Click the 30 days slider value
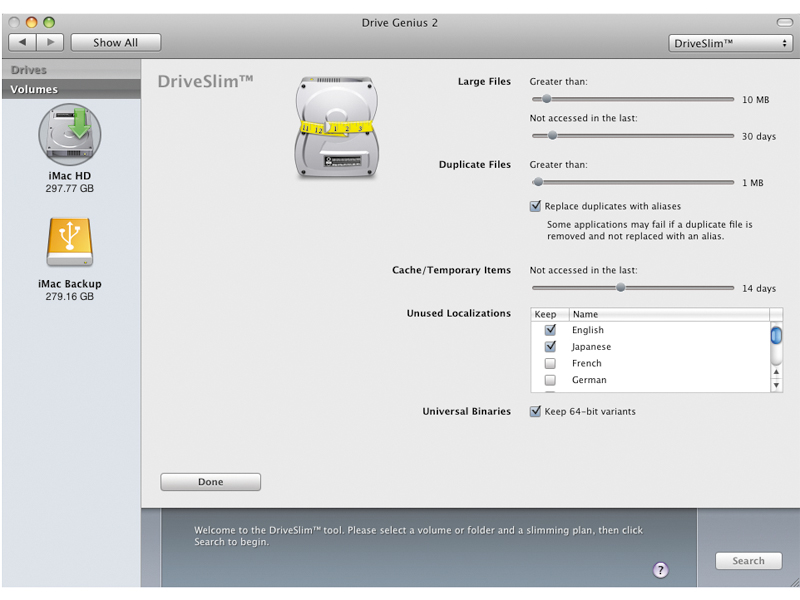The width and height of the screenshot is (800, 600). tap(759, 136)
